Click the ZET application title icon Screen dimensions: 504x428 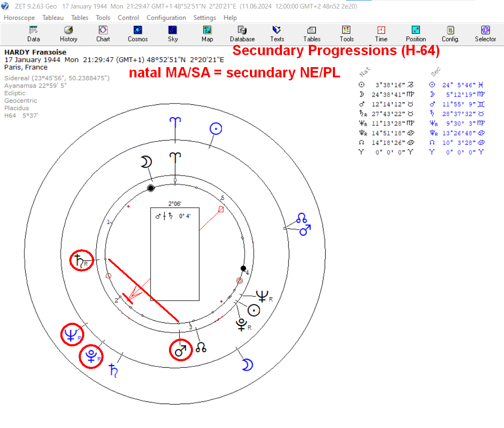5,6
